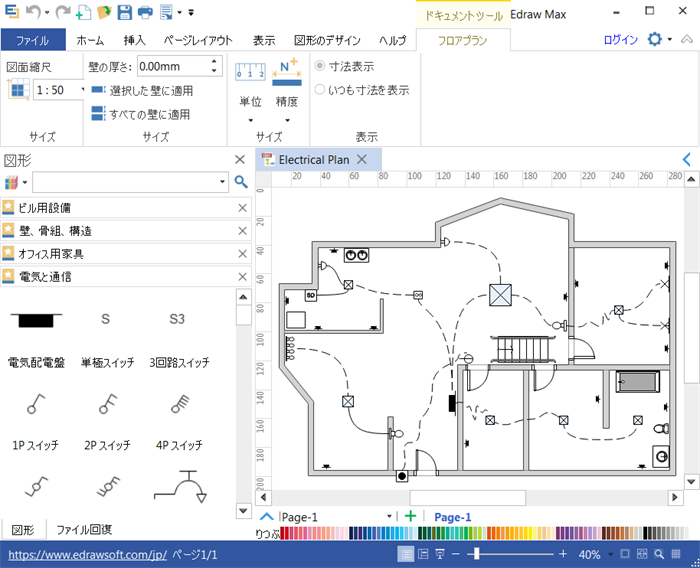Select いつも寸法を表示 radio option
The image size is (700, 568).
pyautogui.click(x=320, y=89)
